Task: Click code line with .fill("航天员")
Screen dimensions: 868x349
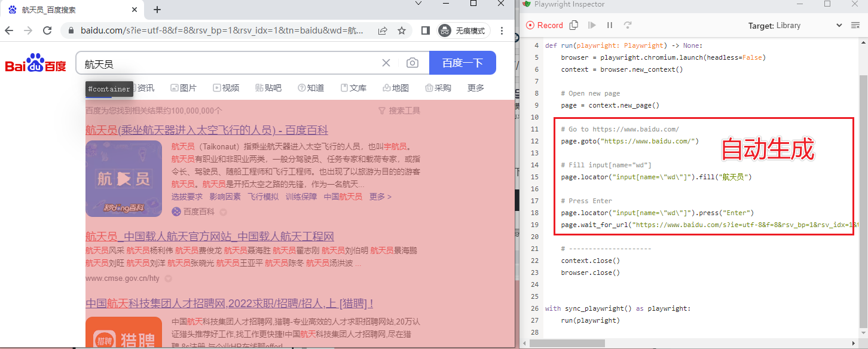Action: click(656, 177)
